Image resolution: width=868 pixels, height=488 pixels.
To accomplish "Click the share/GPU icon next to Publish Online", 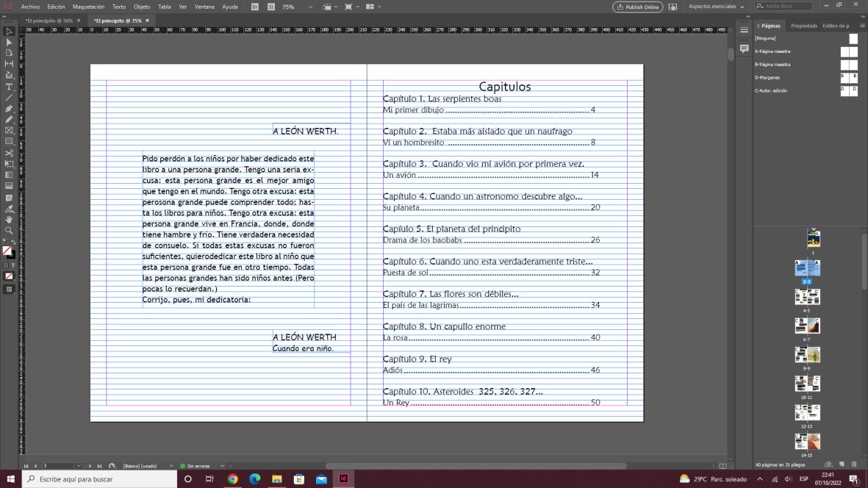I will [672, 7].
